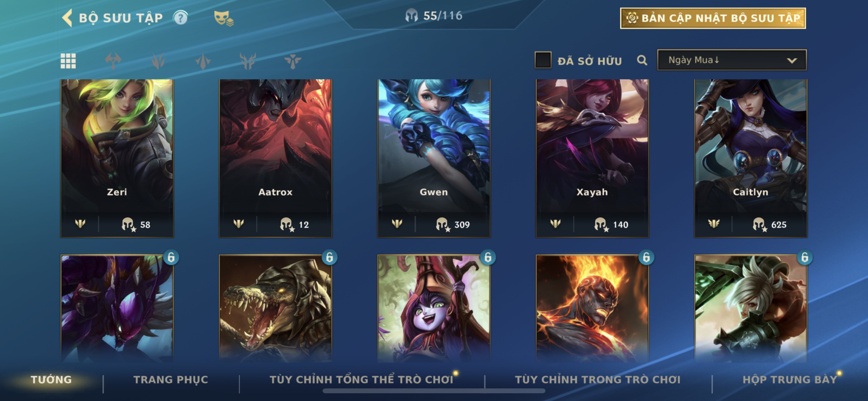The width and height of the screenshot is (868, 401).
Task: Filter by the third role icon after the grid
Action: pyautogui.click(x=203, y=61)
